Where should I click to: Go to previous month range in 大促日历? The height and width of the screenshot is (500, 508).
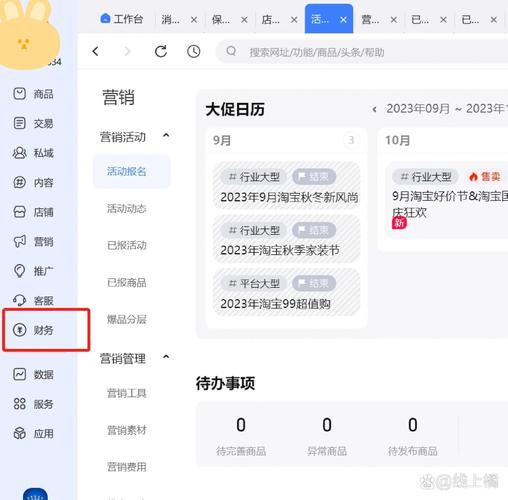[374, 109]
